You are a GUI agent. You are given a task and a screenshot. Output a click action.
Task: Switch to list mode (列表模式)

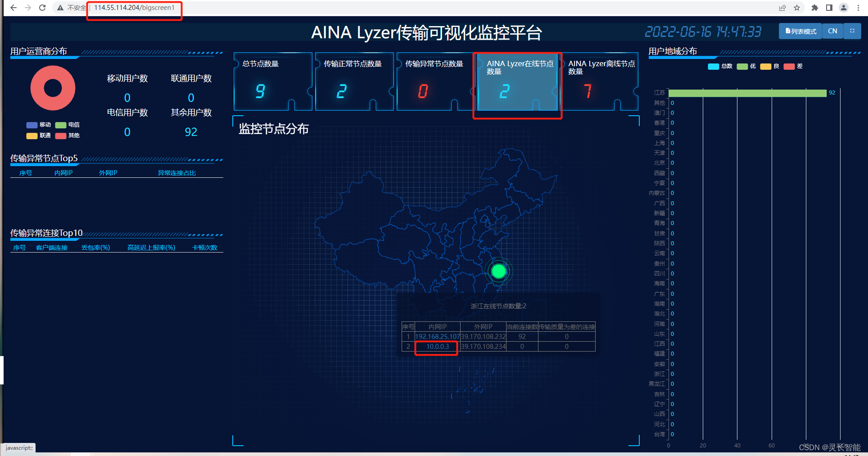click(x=800, y=31)
